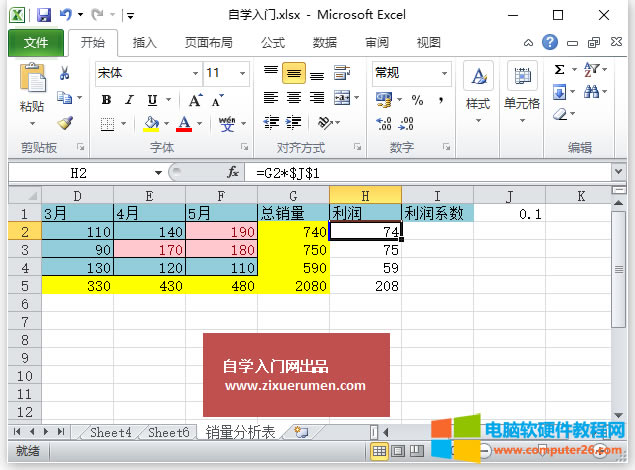Enable wrap text in the alignment group

[342, 73]
